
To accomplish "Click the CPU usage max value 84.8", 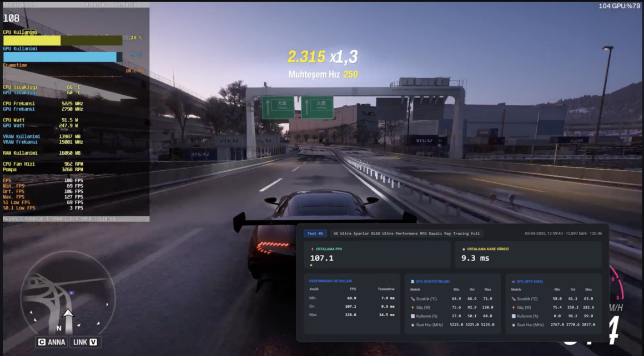I will pyautogui.click(x=487, y=316).
